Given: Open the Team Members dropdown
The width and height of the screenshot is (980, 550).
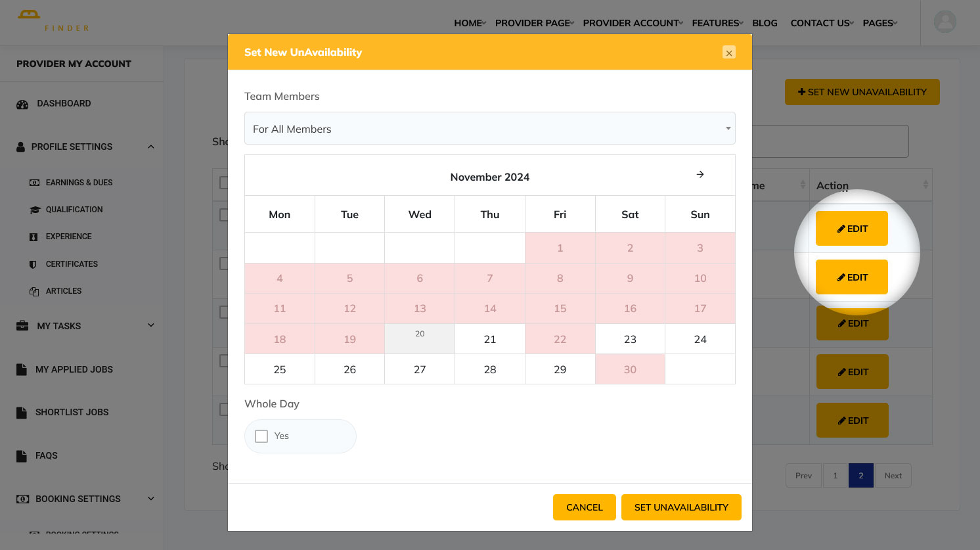Looking at the screenshot, I should (x=489, y=129).
